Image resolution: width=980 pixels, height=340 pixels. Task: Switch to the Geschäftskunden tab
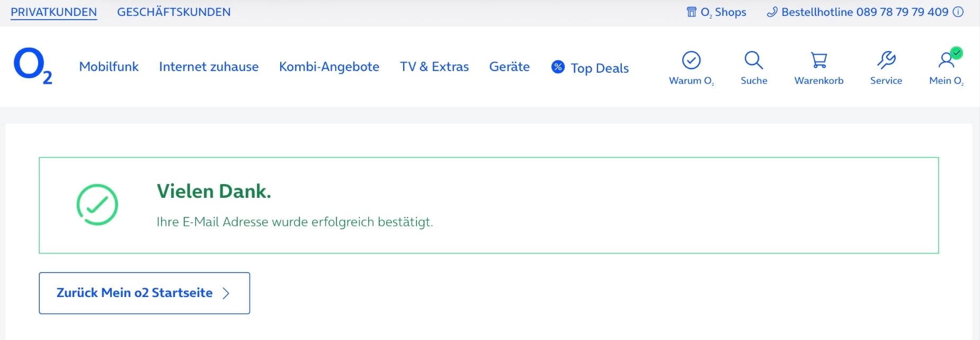[x=174, y=12]
